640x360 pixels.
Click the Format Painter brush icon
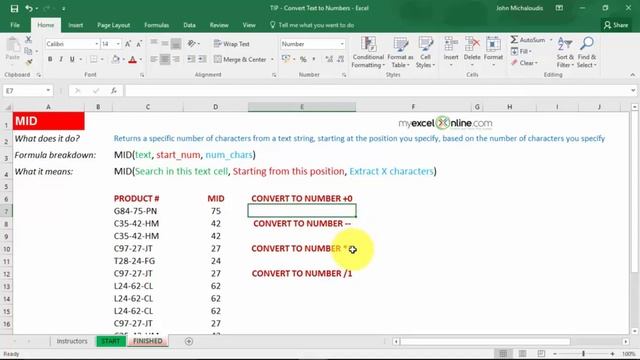pos(28,62)
